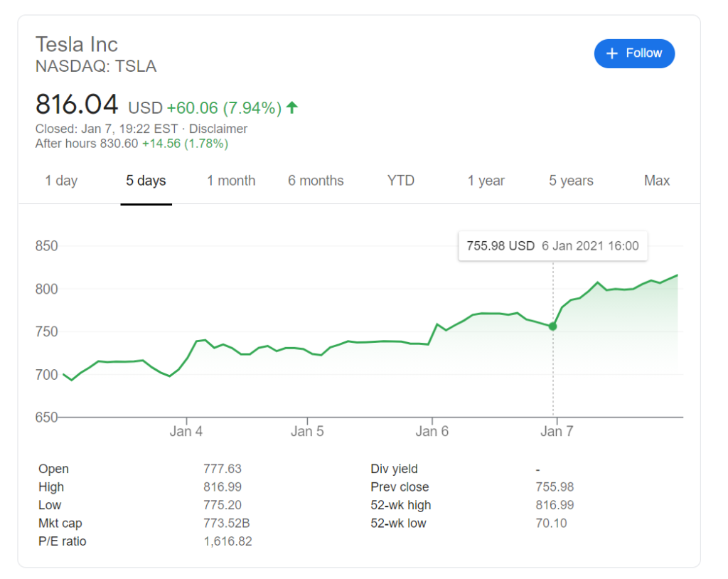
Task: Click the NASDAQ: TSLA ticker label
Action: pos(95,66)
